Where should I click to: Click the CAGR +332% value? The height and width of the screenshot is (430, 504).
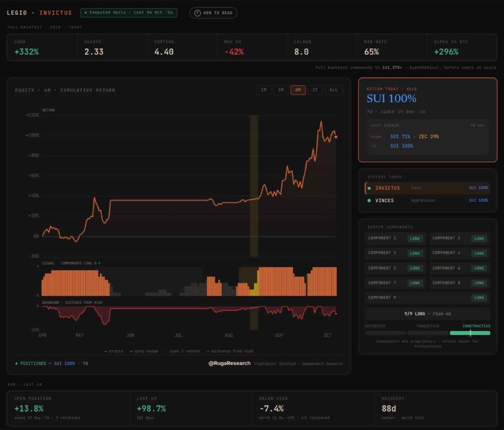tap(27, 52)
